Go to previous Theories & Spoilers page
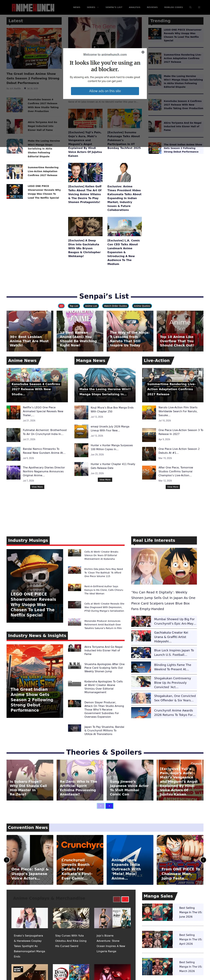This screenshot has width=210, height=980. [x=101, y=806]
